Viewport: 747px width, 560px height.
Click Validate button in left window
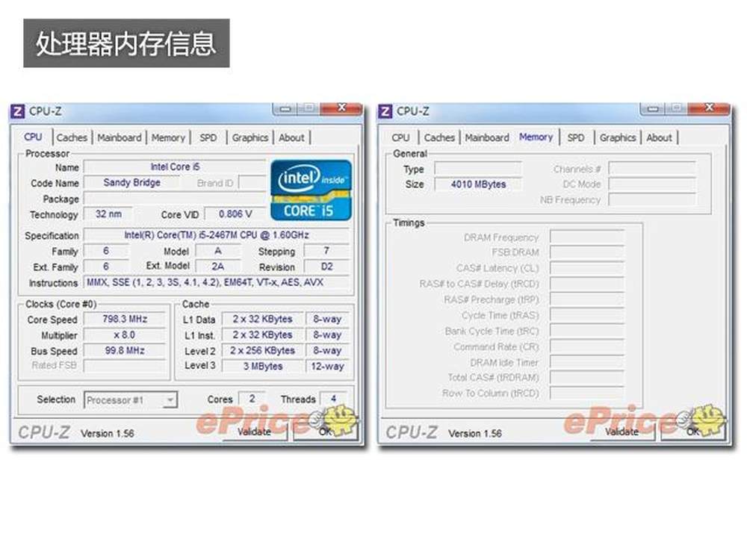(255, 432)
